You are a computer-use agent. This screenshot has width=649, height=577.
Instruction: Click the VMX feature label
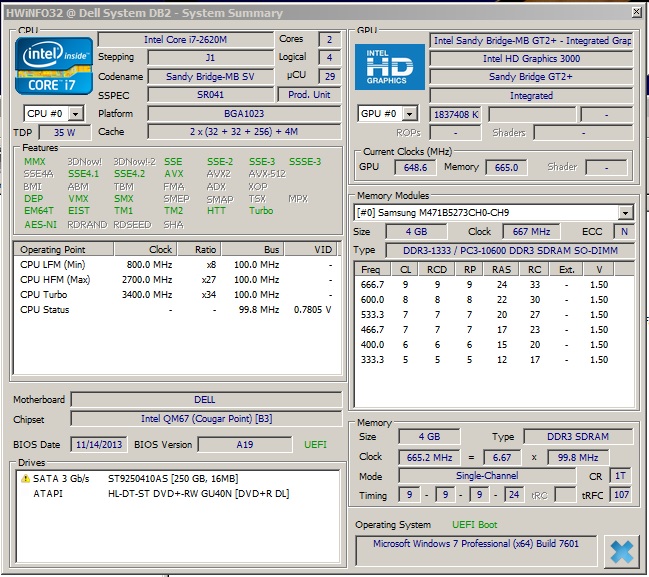(78, 199)
